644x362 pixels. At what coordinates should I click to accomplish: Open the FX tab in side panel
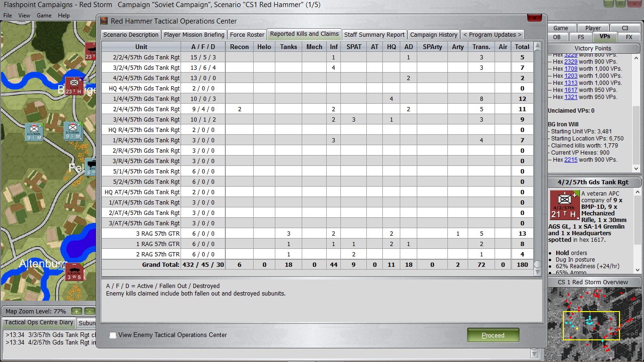[629, 37]
